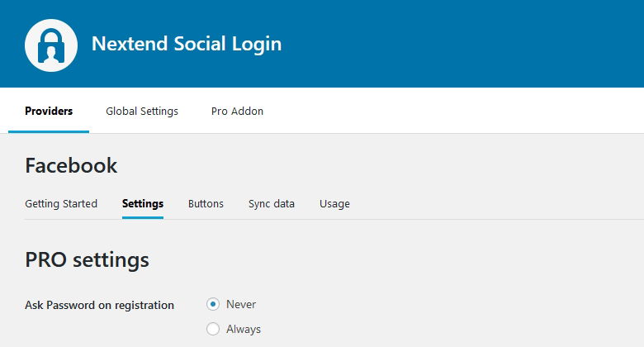This screenshot has width=644, height=347.
Task: Go to the Pro Addon tab
Action: (237, 111)
